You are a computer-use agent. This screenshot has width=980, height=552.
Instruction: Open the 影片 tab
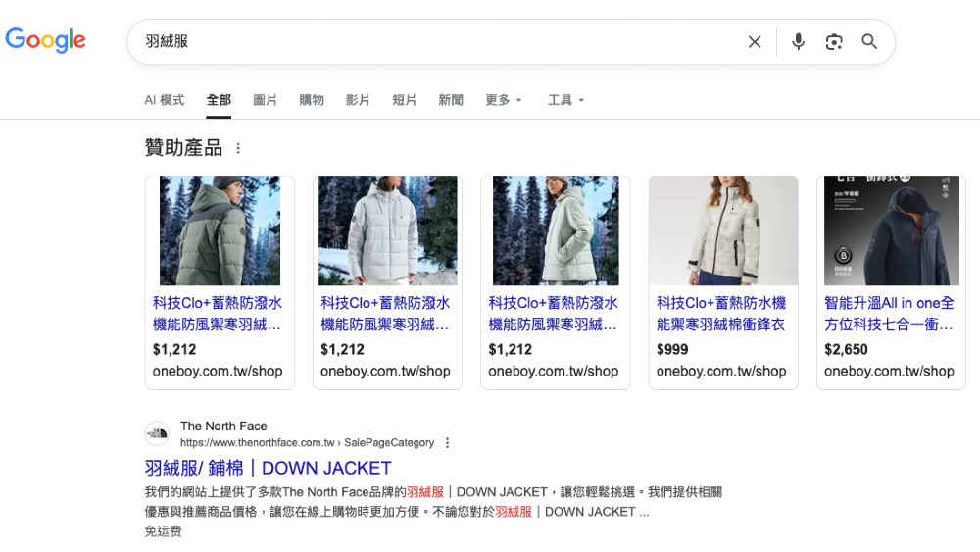(358, 100)
